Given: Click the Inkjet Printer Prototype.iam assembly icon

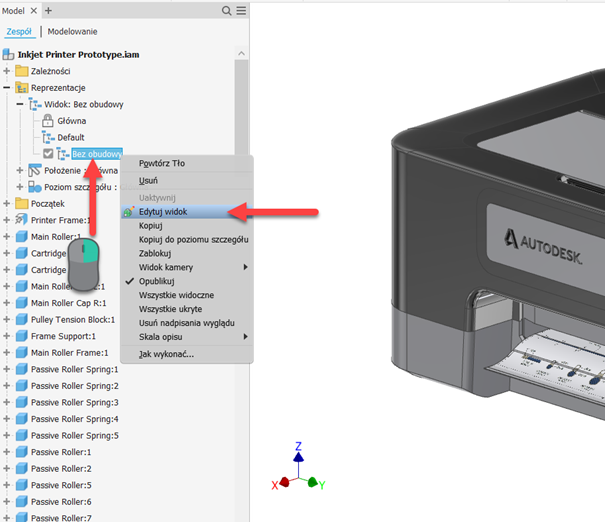Looking at the screenshot, I should (x=9, y=54).
